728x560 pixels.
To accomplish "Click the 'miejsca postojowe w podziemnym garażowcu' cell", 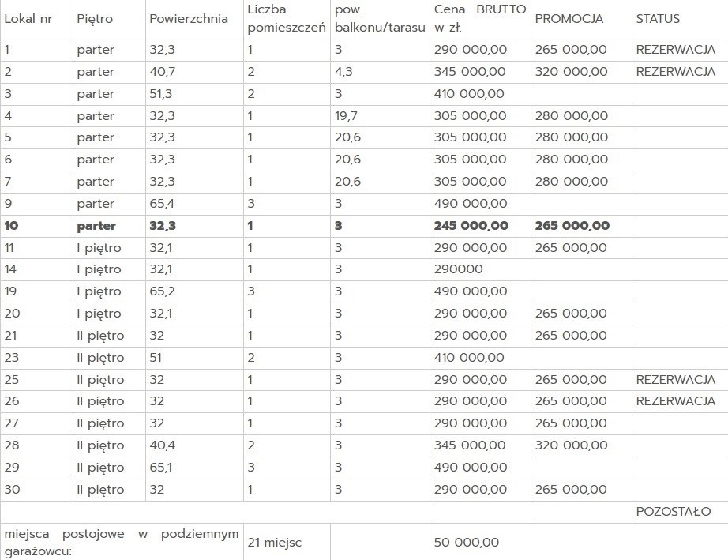I will tap(121, 543).
